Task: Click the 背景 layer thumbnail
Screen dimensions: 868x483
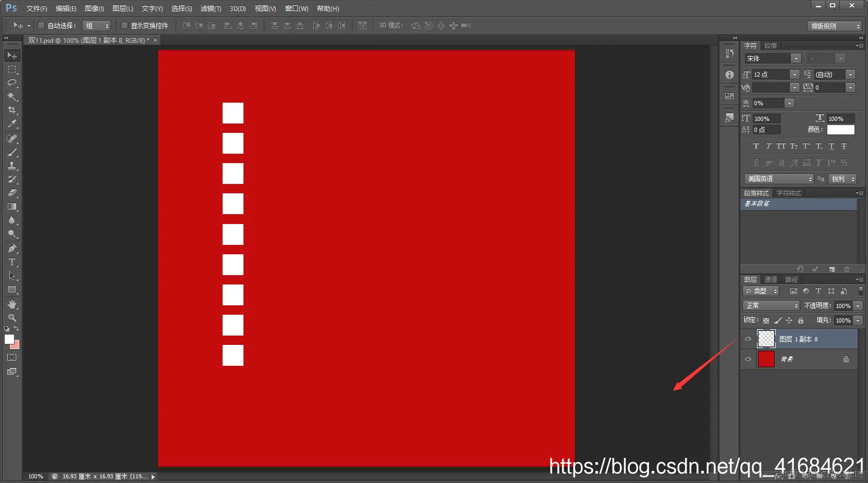Action: pos(766,359)
